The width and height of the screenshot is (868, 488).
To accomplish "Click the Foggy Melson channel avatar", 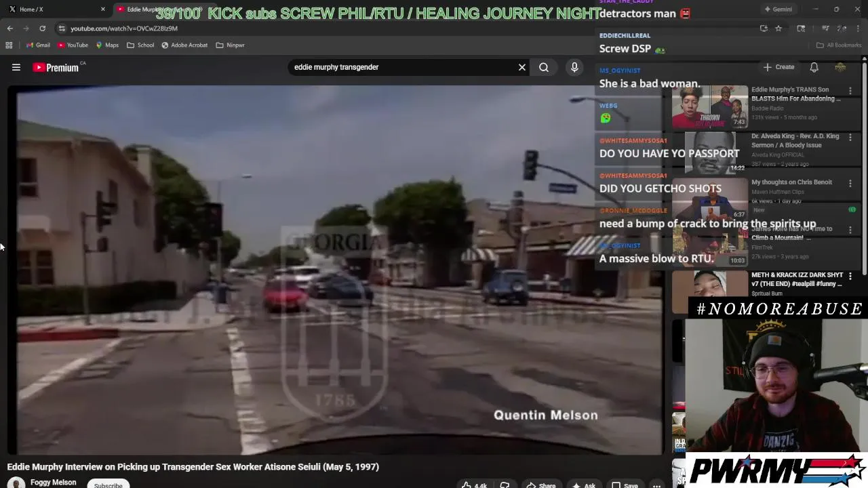I will tap(16, 483).
